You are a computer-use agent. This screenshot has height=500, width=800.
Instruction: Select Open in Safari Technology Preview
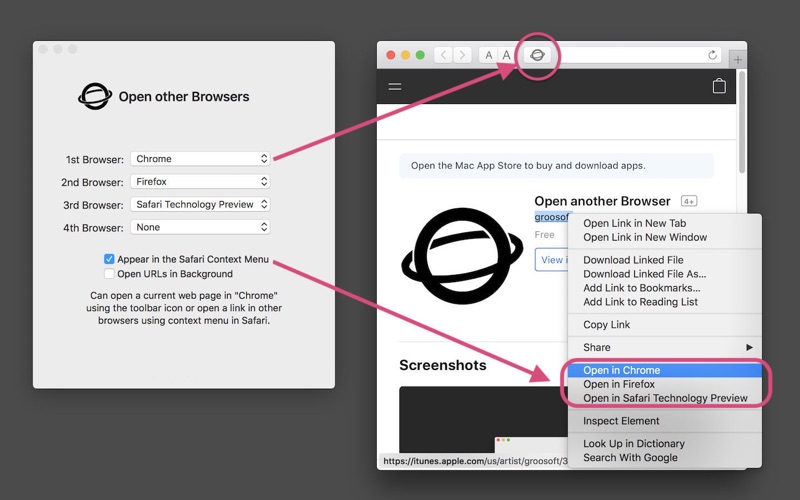coord(665,398)
